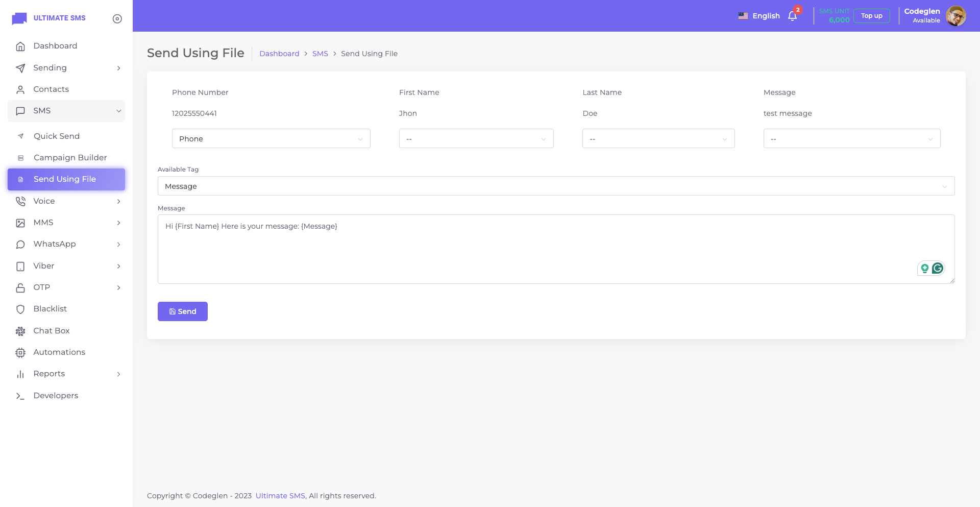The image size is (980, 507).
Task: Click the Campaign Builder stack icon
Action: pos(21,158)
